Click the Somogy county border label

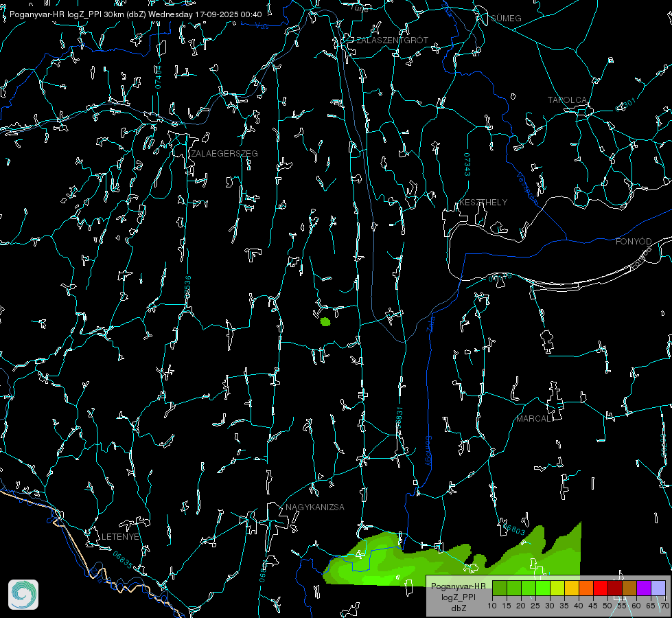point(428,451)
